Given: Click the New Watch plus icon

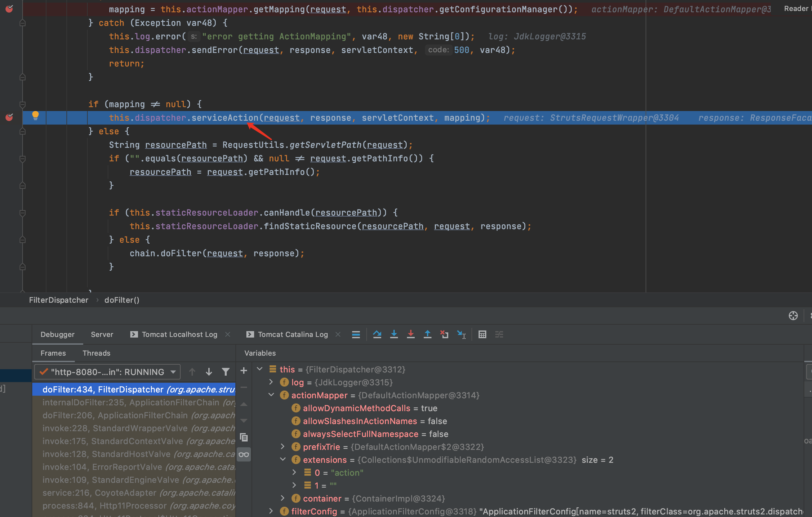Looking at the screenshot, I should 244,371.
